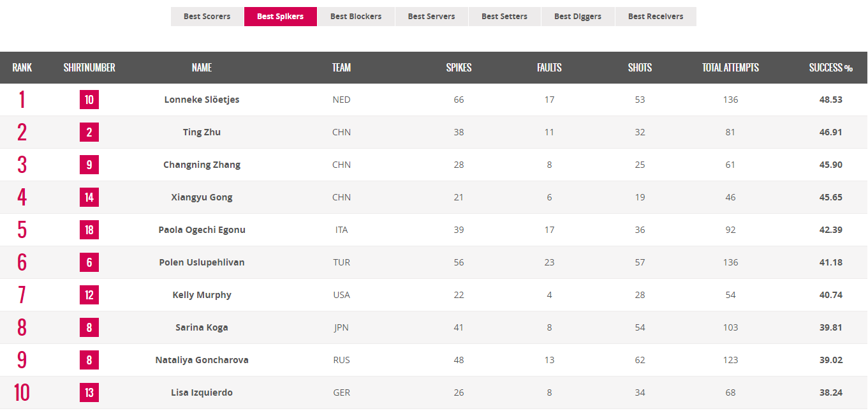
Task: Click shirt number badge 2
Action: 89,132
